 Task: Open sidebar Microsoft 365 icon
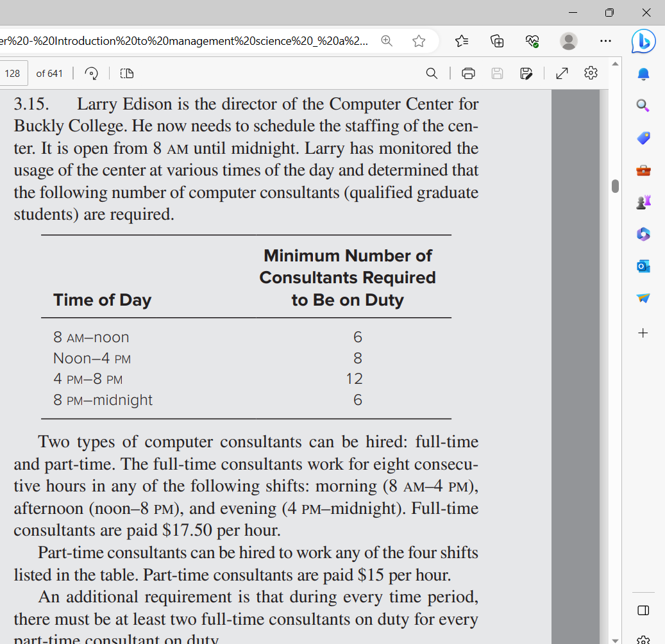point(643,234)
